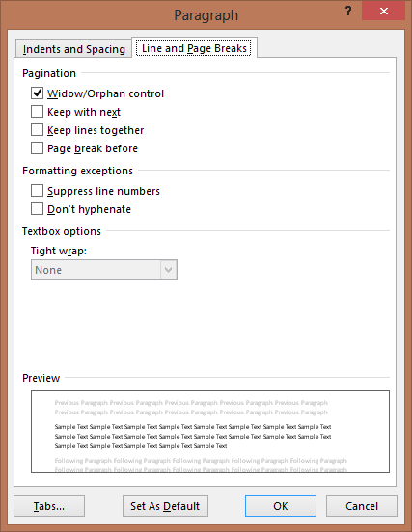412x532 pixels.
Task: Click the sample text Preview box
Action: coord(210,432)
